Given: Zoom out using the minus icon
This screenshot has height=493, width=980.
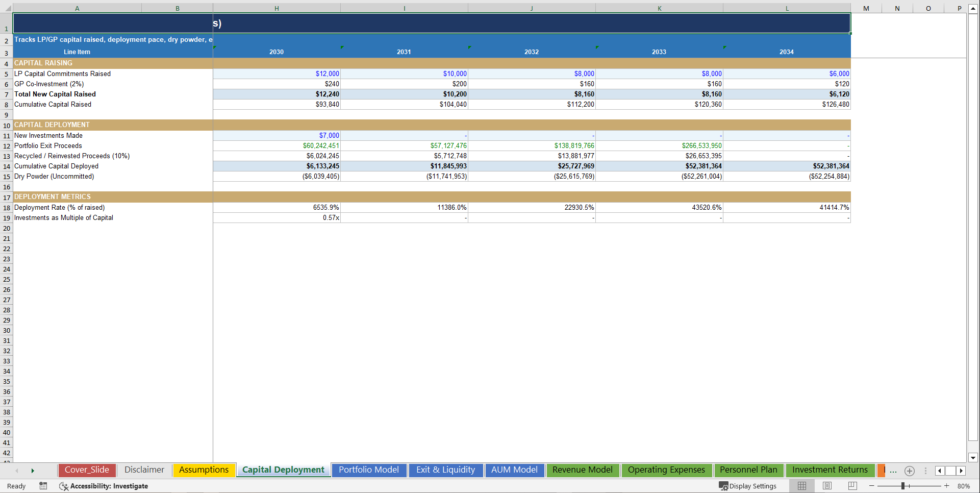Looking at the screenshot, I should (x=872, y=486).
